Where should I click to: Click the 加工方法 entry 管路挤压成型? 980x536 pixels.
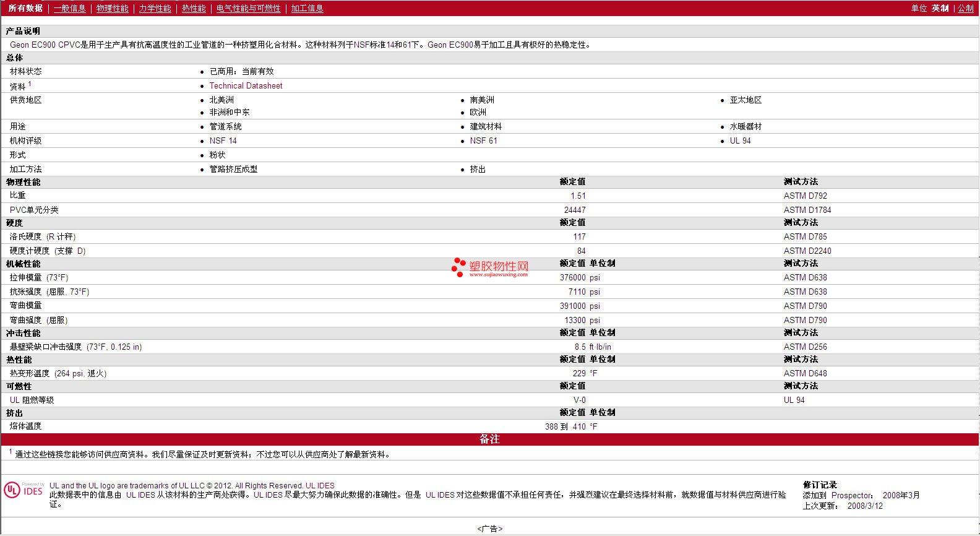[x=233, y=170]
